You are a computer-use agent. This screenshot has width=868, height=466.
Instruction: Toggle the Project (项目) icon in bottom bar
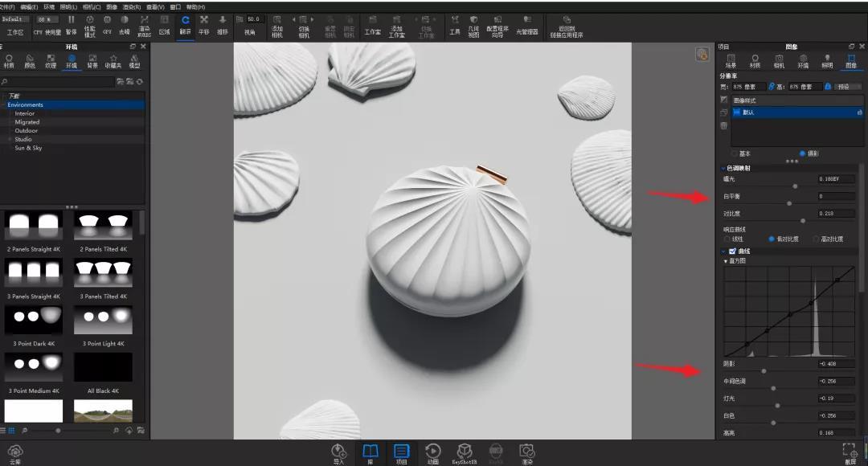pyautogui.click(x=401, y=453)
